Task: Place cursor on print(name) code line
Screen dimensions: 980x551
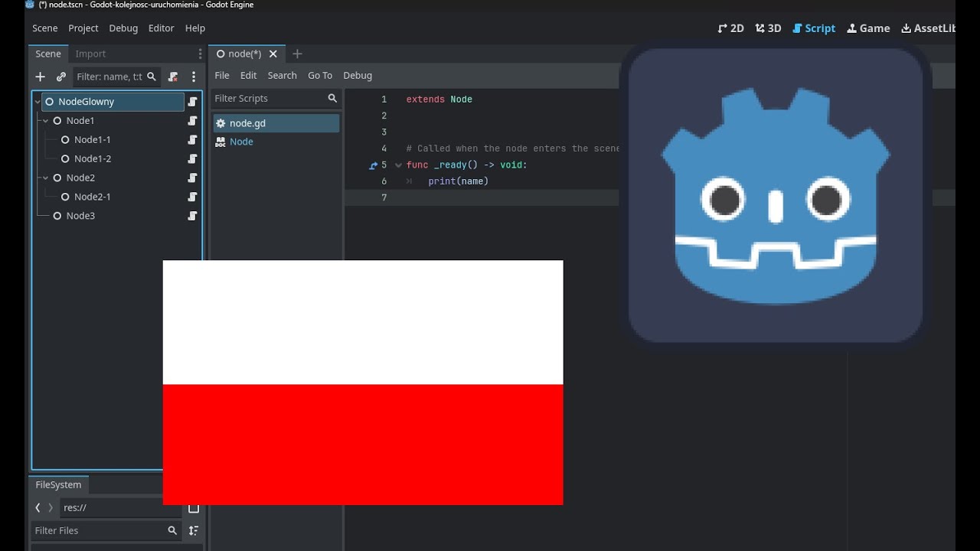Action: 458,181
